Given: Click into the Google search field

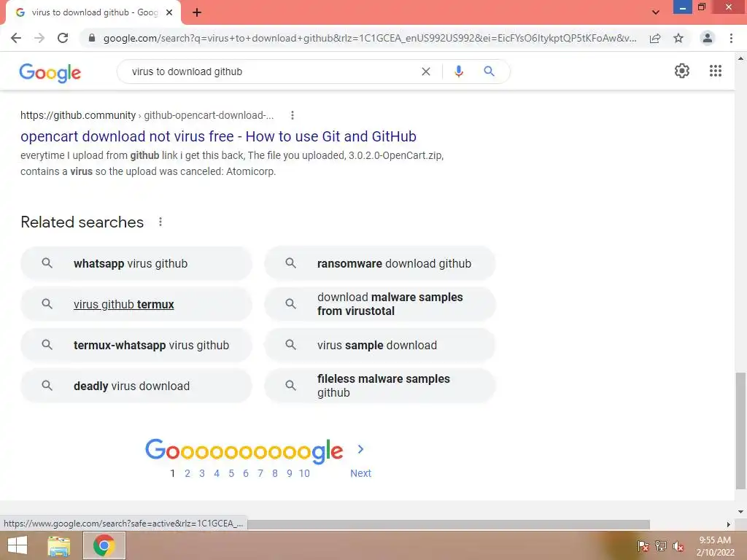Looking at the screenshot, I should tap(271, 71).
